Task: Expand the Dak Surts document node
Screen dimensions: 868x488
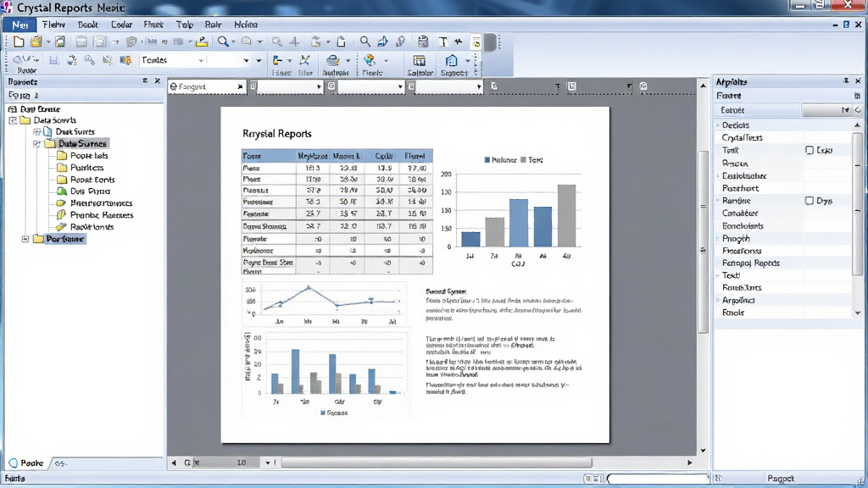Action: tap(37, 131)
